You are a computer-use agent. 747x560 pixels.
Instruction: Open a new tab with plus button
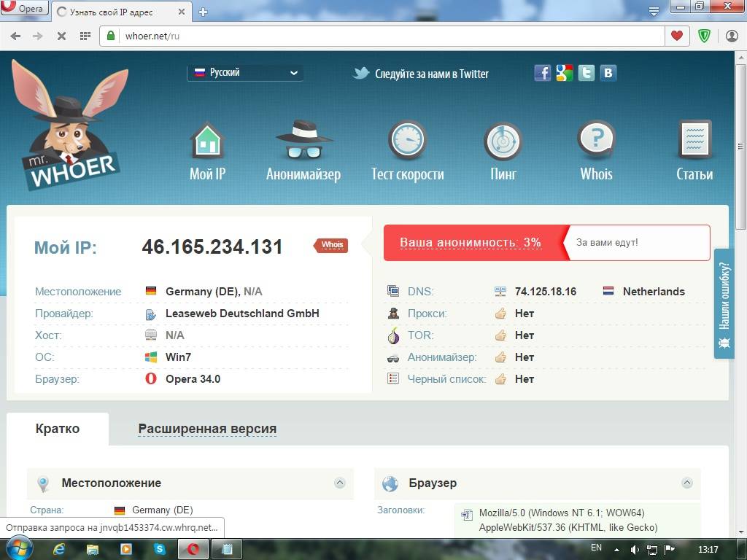coord(203,12)
